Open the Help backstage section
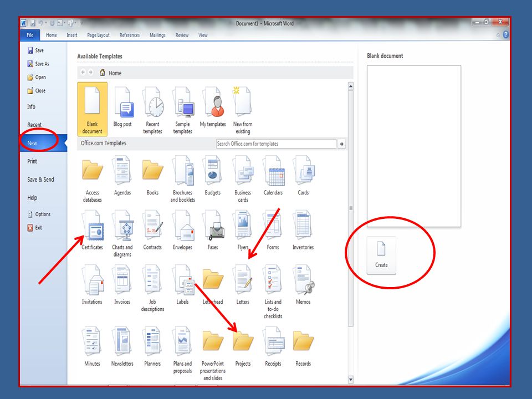 point(32,198)
